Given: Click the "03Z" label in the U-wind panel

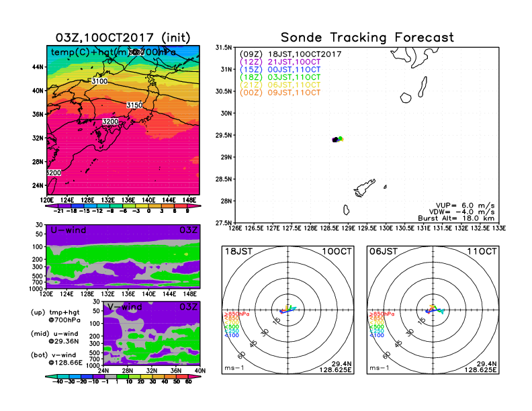Looking at the screenshot, I should click(x=188, y=230).
